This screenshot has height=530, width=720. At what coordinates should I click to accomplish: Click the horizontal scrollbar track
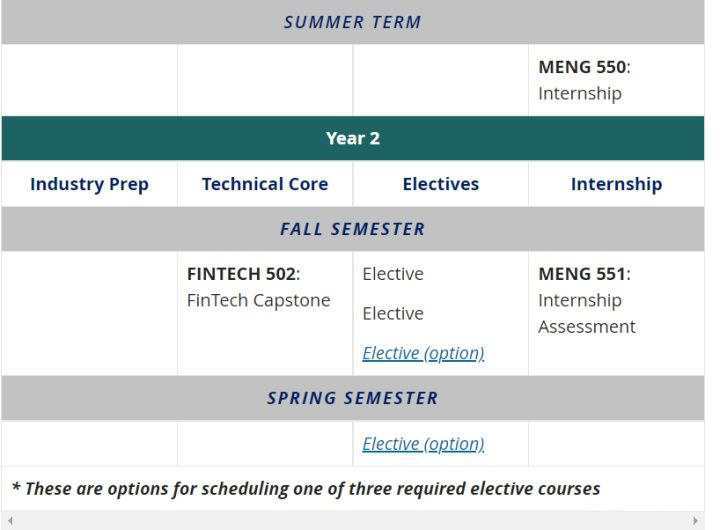tap(352, 521)
